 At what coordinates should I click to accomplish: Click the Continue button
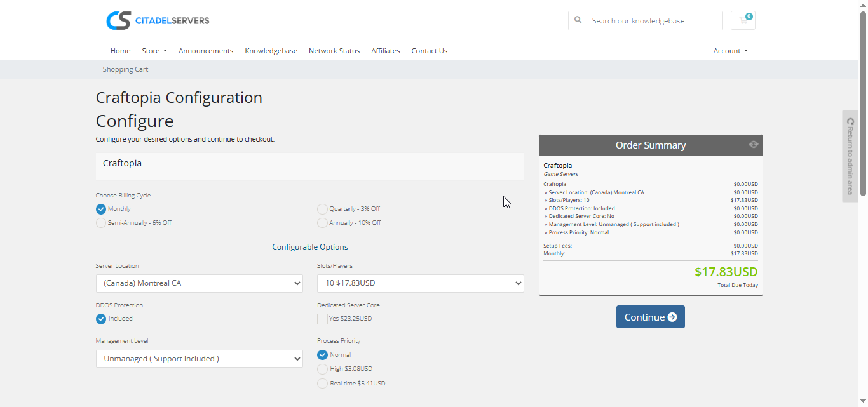(650, 317)
